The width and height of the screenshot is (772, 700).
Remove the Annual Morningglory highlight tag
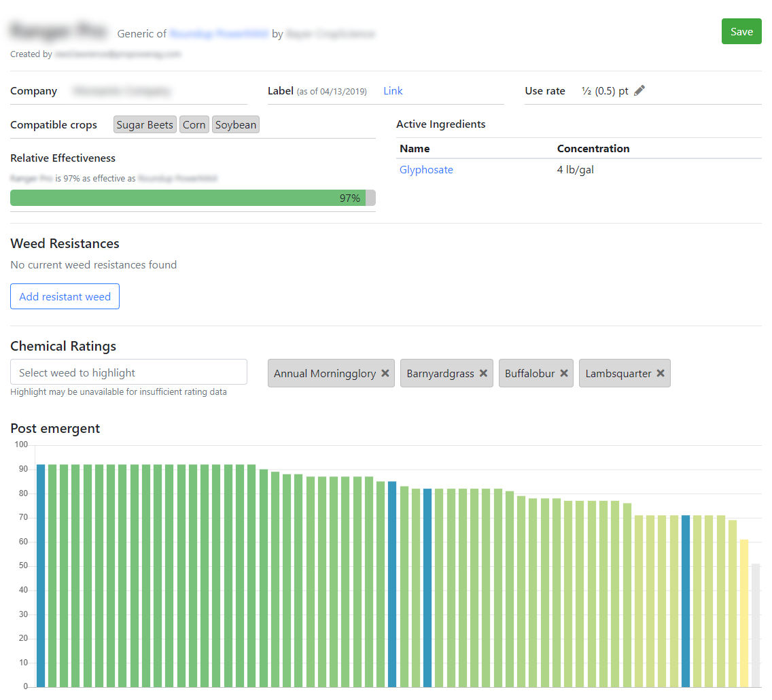tap(385, 373)
